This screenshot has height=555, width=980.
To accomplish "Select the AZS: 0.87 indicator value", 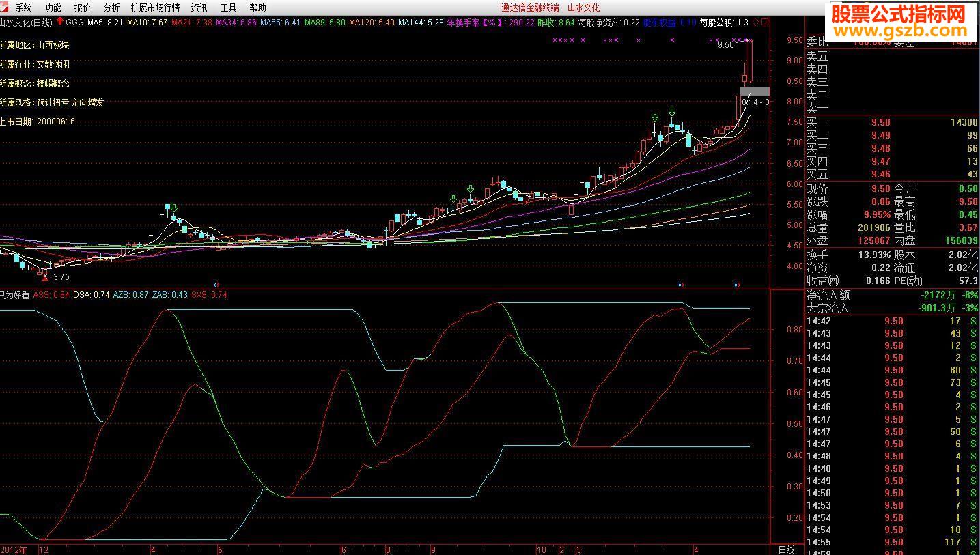I will pyautogui.click(x=130, y=295).
